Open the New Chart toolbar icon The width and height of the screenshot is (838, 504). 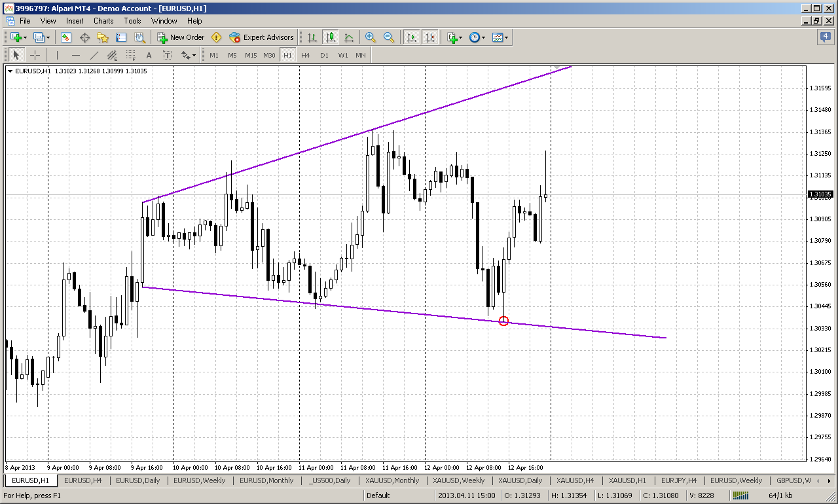[x=16, y=37]
